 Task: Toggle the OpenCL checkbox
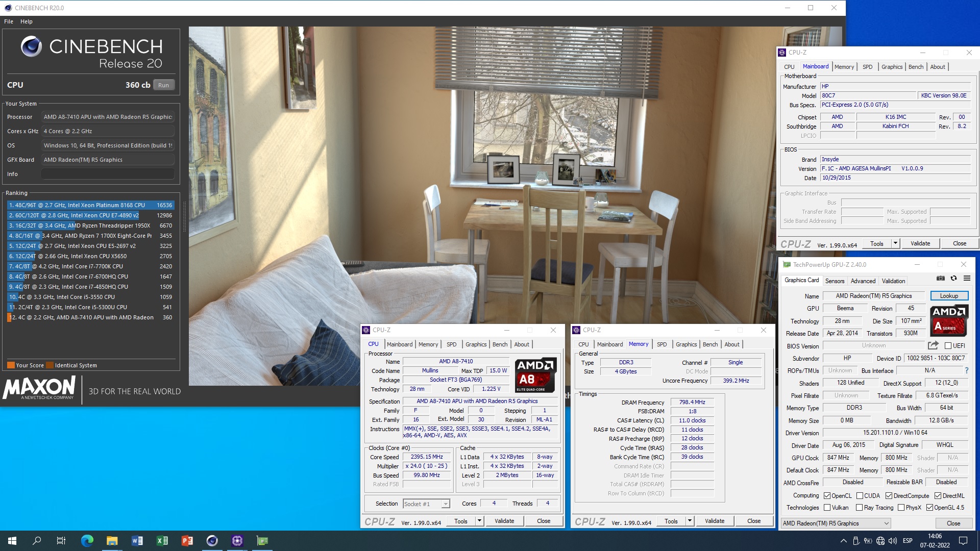tap(827, 496)
